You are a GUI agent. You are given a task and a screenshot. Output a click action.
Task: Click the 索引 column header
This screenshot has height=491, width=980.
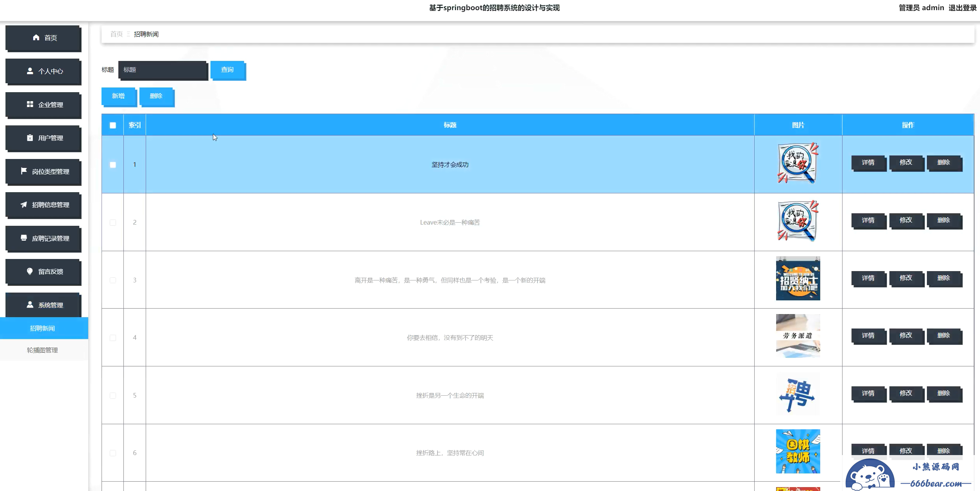point(135,125)
